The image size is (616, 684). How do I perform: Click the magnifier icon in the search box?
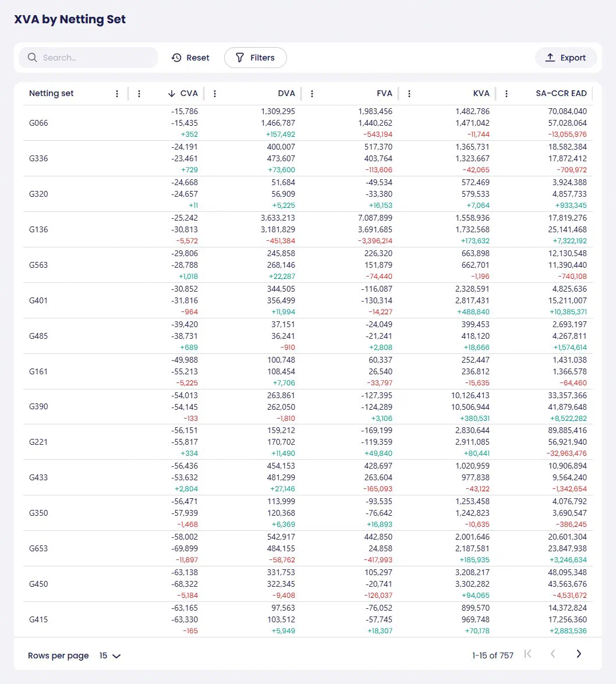click(x=32, y=58)
